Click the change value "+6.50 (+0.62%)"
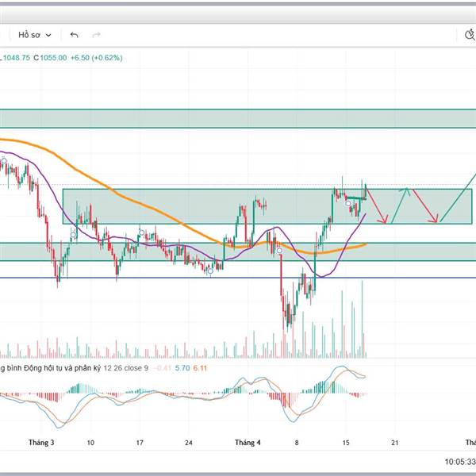This screenshot has height=476, width=476. coord(97,58)
